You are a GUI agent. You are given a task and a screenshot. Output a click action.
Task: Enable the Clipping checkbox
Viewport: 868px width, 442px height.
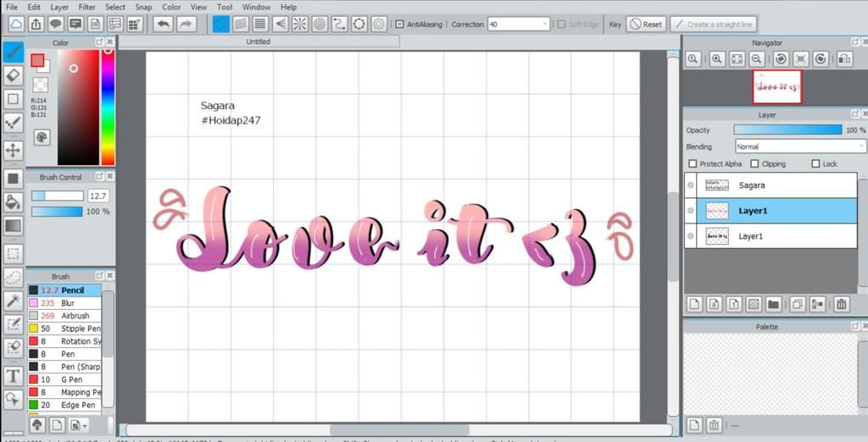pos(754,163)
